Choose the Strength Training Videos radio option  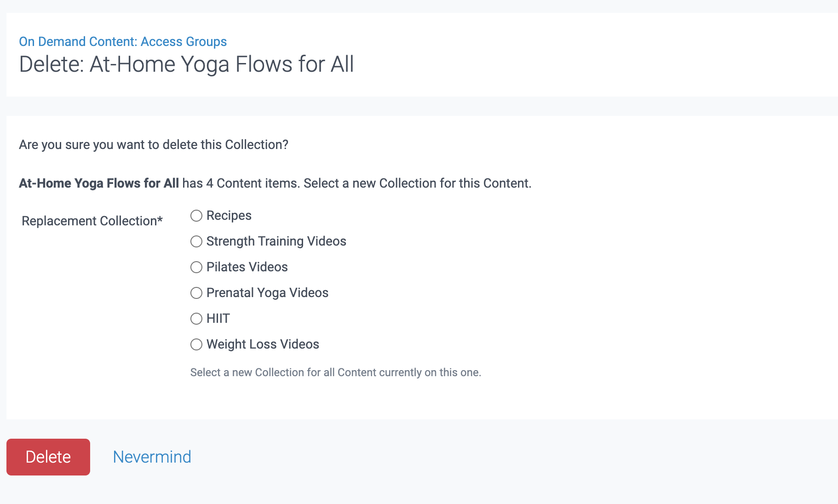[196, 241]
